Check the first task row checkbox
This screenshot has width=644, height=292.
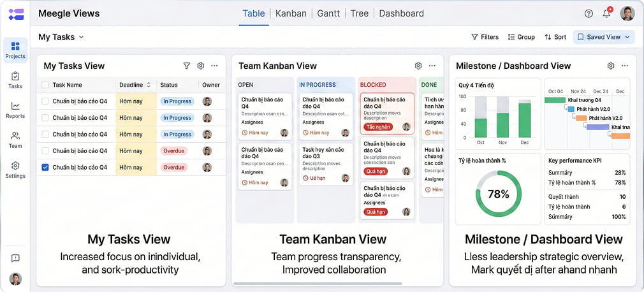pyautogui.click(x=45, y=101)
